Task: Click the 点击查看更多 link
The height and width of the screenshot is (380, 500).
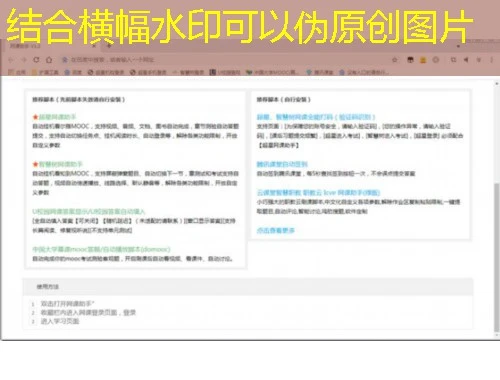Action: 276,230
